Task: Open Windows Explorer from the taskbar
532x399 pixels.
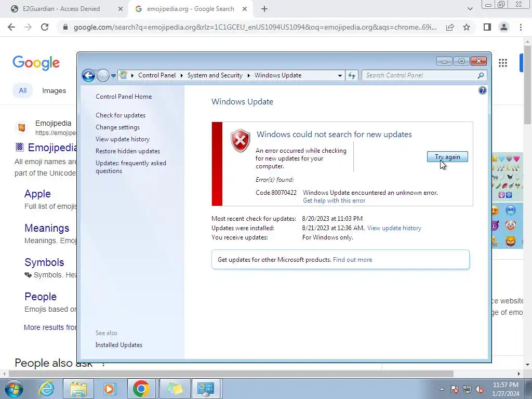Action: coord(79,389)
